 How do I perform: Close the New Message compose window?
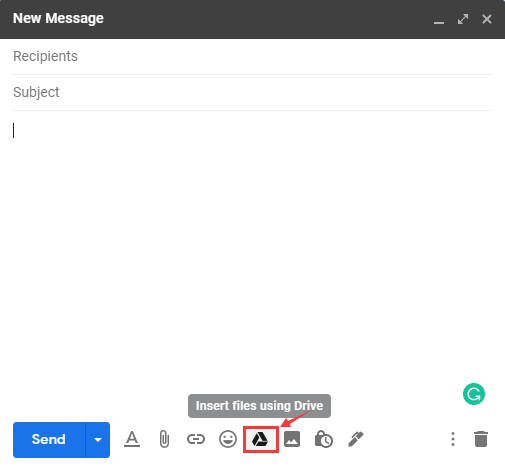coord(487,19)
